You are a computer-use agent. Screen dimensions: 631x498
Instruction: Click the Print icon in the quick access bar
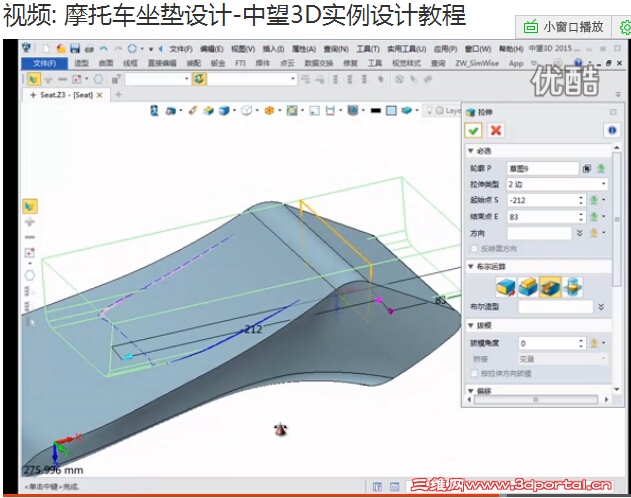[89, 49]
